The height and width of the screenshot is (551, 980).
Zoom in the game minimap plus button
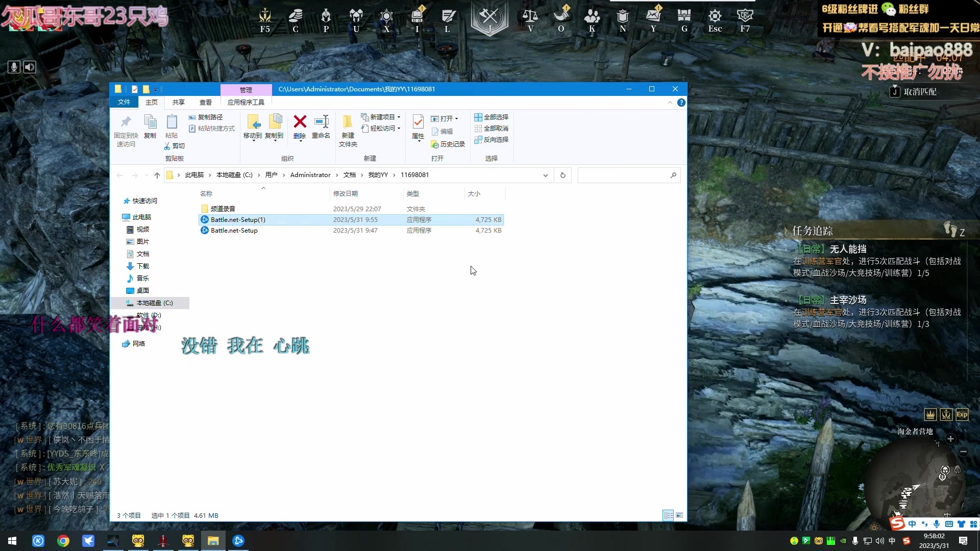950,439
